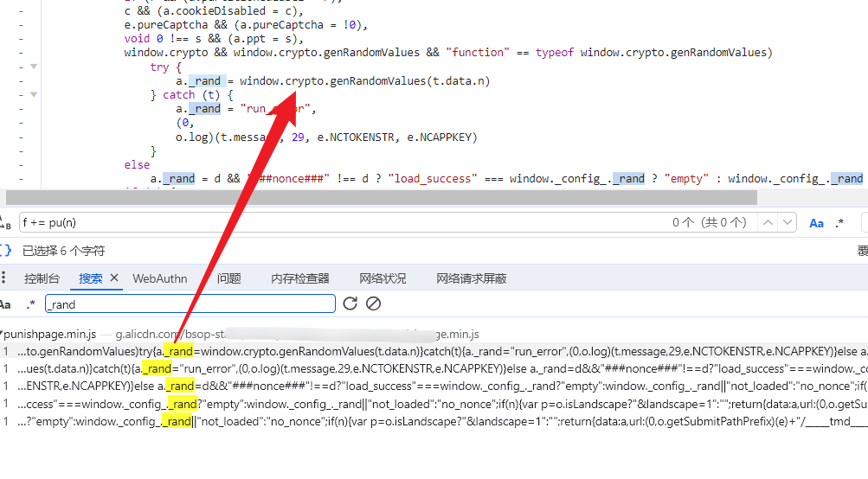
Task: Click the pretty-print curly braces icon
Action: pyautogui.click(x=5, y=251)
